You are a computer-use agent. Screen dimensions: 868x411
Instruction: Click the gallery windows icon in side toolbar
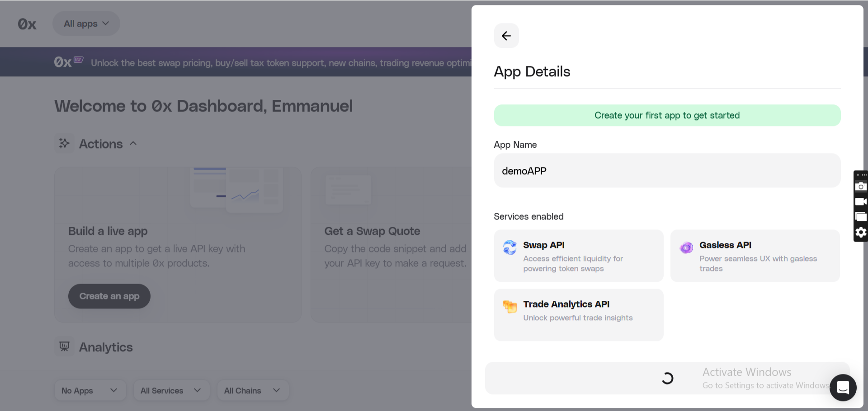(861, 217)
